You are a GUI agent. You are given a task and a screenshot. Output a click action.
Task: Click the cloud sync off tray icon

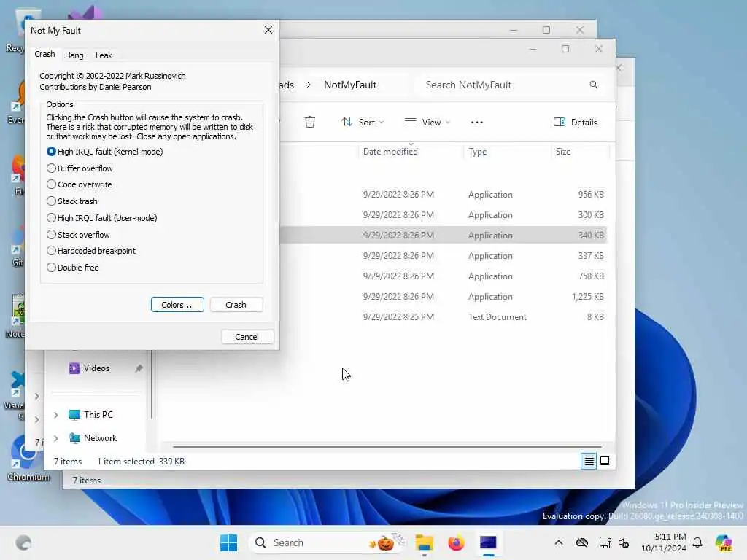(x=581, y=542)
